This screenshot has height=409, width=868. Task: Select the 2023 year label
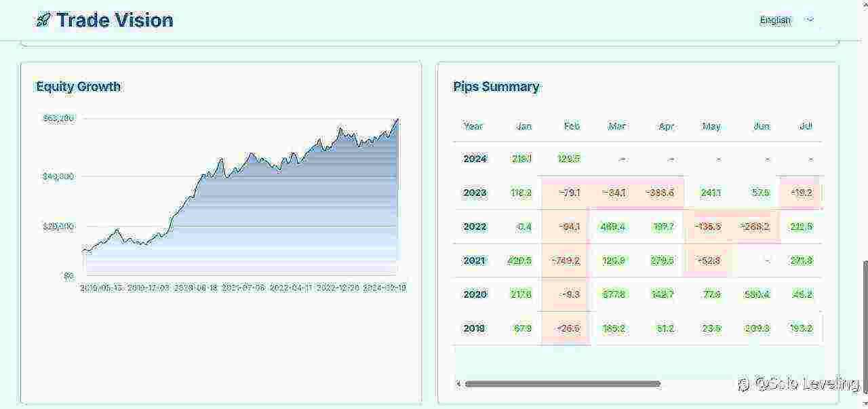(473, 193)
